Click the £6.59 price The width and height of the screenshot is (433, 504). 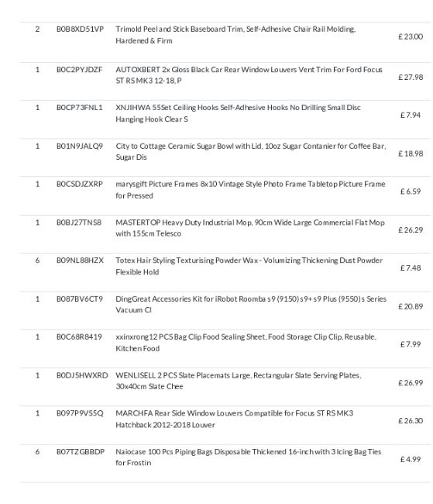coord(411,192)
